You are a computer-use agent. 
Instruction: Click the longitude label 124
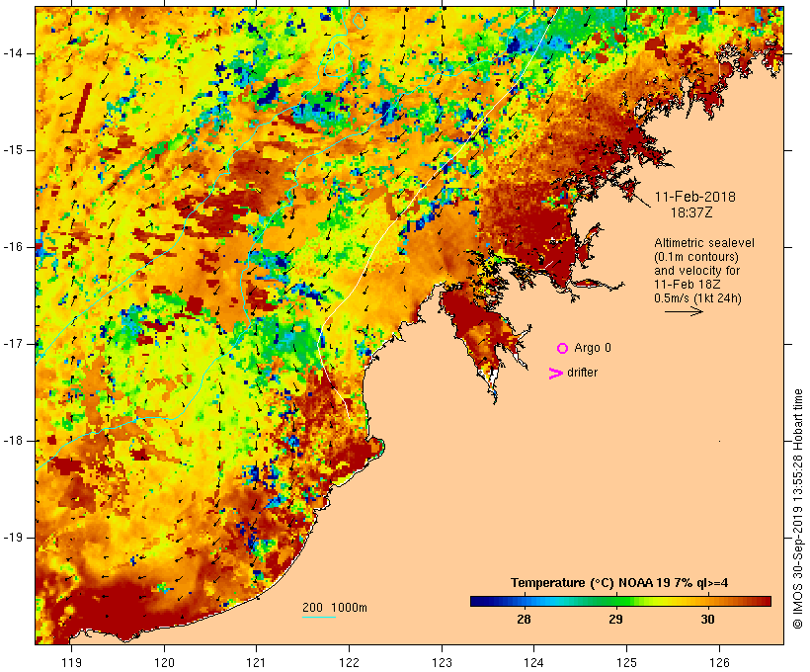[533, 662]
